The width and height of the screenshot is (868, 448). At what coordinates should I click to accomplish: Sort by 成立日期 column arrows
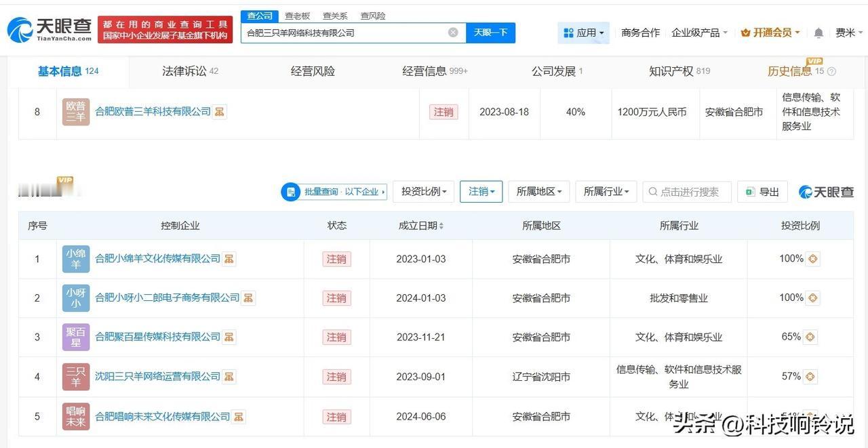pyautogui.click(x=442, y=226)
